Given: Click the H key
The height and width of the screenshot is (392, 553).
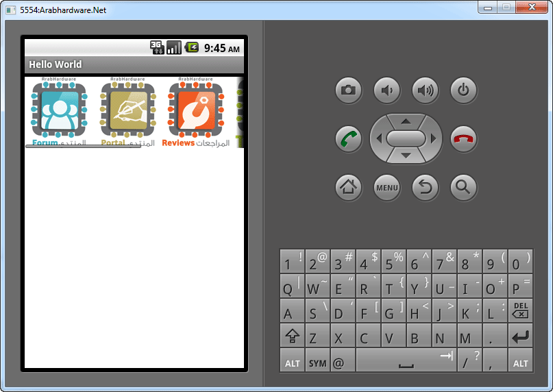Looking at the screenshot, I should 419,310.
